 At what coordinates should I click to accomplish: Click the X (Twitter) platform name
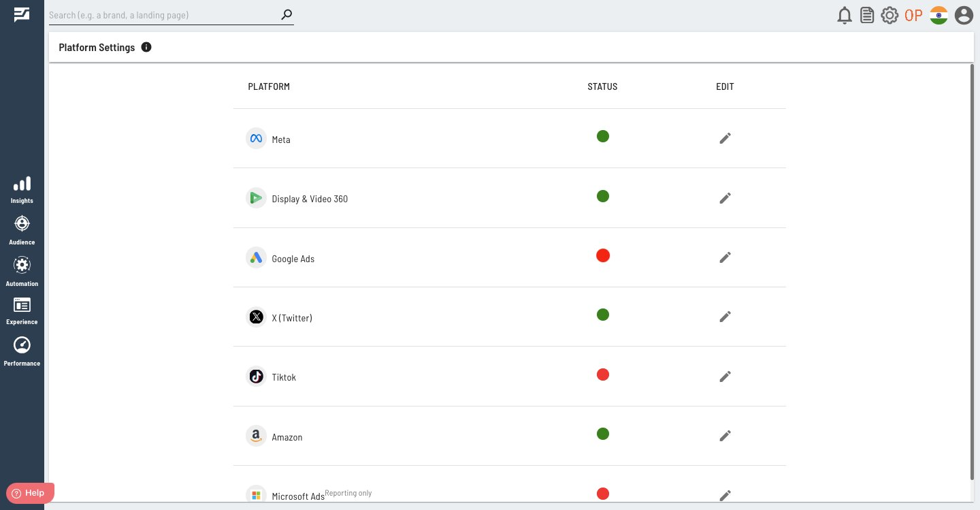(x=292, y=318)
